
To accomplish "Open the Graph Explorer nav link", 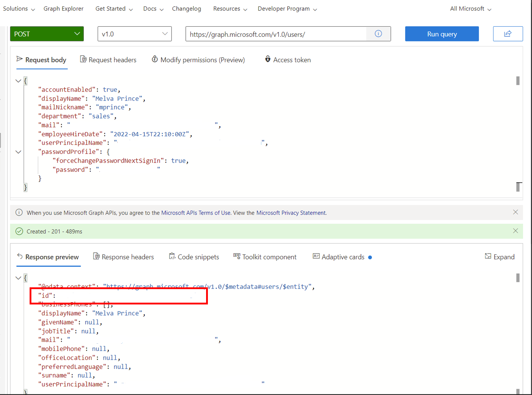I will 63,9.
